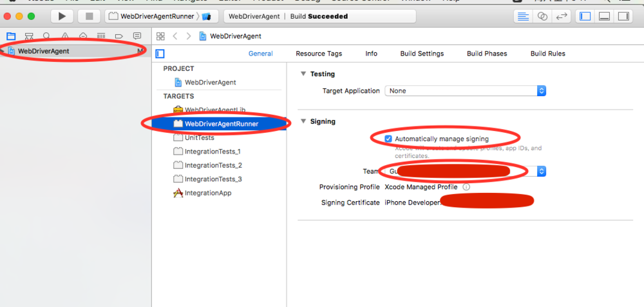The width and height of the screenshot is (644, 307).
Task: Collapse the Signing section
Action: point(303,121)
